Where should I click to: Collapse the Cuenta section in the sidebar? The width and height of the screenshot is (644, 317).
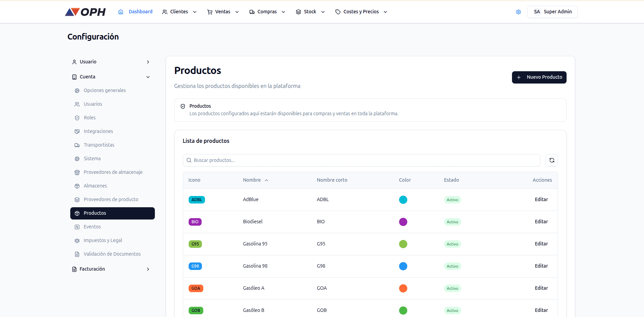(148, 77)
